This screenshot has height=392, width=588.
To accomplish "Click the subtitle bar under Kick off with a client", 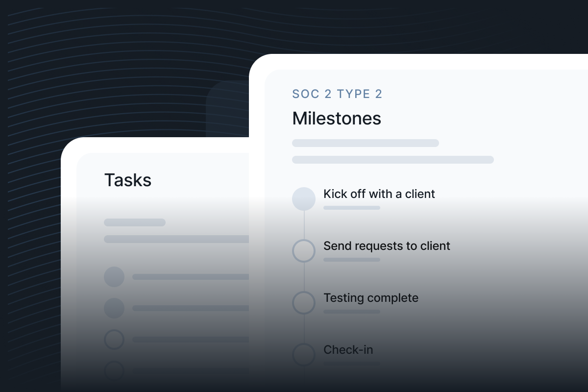I will 352,208.
